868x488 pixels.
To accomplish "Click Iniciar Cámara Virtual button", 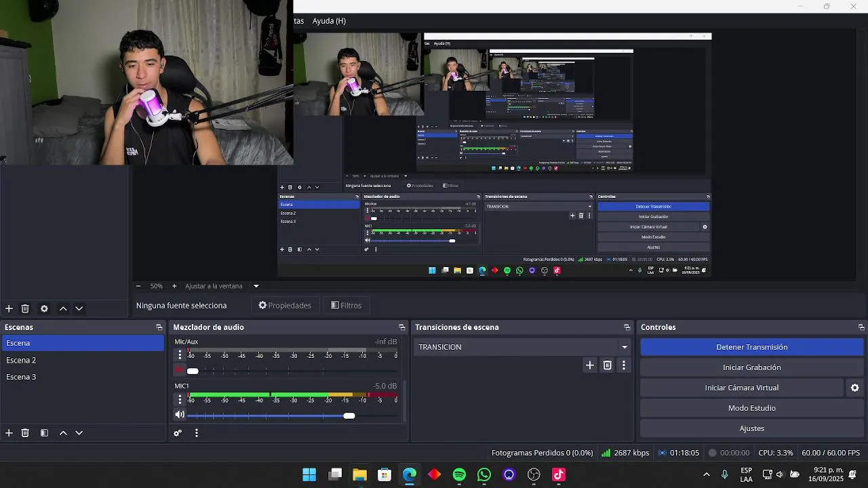I will click(x=742, y=388).
